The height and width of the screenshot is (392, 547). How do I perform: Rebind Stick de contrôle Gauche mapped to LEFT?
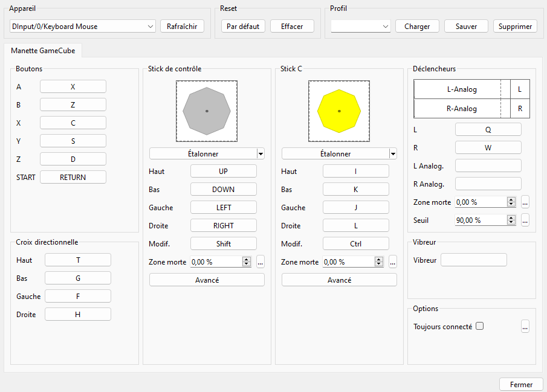223,208
